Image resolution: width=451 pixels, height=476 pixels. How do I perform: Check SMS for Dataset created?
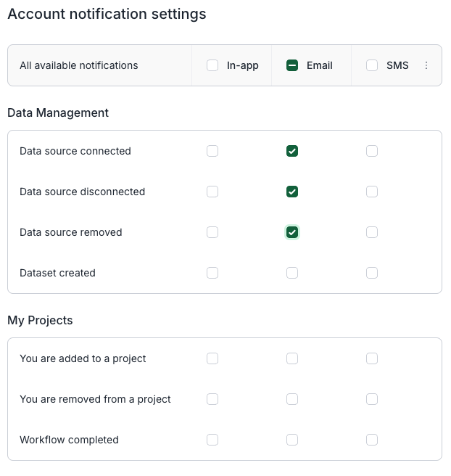tap(372, 273)
